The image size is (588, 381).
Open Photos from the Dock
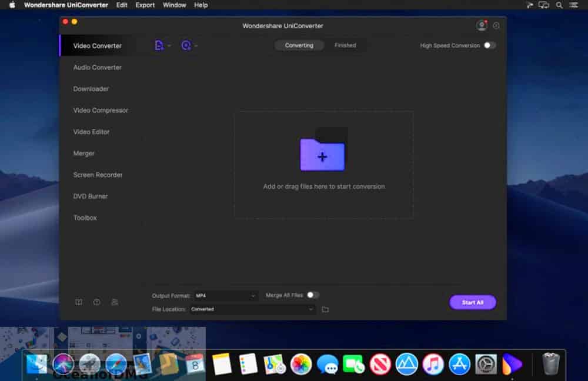click(x=300, y=364)
